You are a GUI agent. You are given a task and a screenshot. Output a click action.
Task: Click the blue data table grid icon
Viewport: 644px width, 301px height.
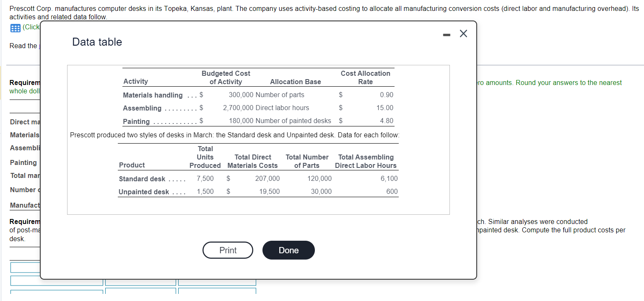(16, 27)
